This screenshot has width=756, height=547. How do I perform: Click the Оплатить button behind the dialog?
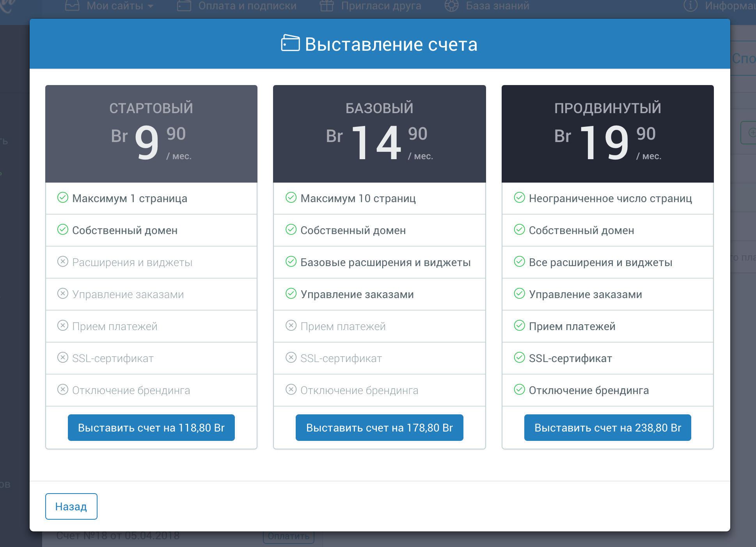289,536
